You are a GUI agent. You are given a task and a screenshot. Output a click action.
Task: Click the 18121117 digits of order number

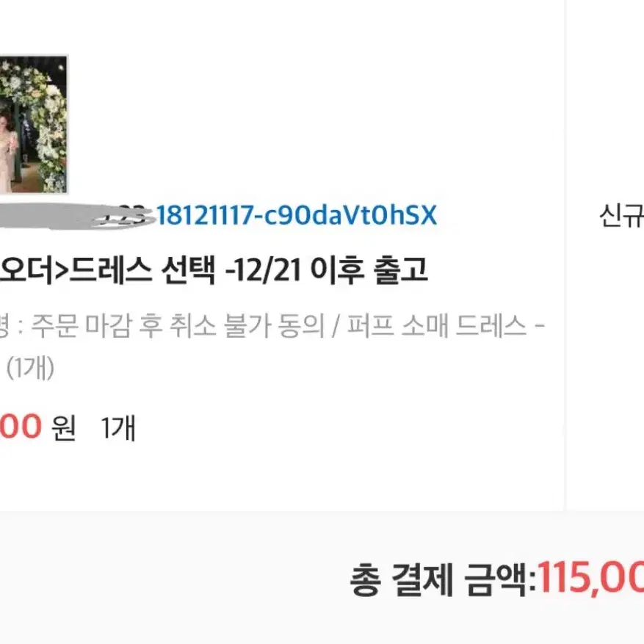(x=205, y=215)
